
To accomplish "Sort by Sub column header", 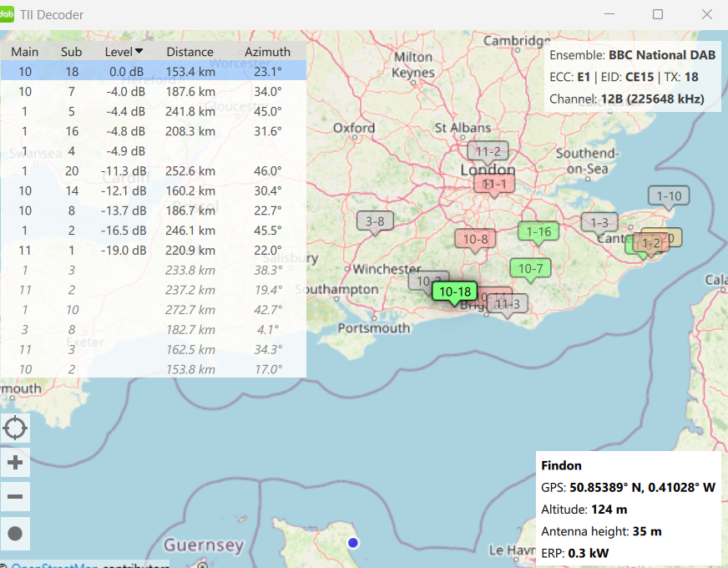I will (71, 52).
